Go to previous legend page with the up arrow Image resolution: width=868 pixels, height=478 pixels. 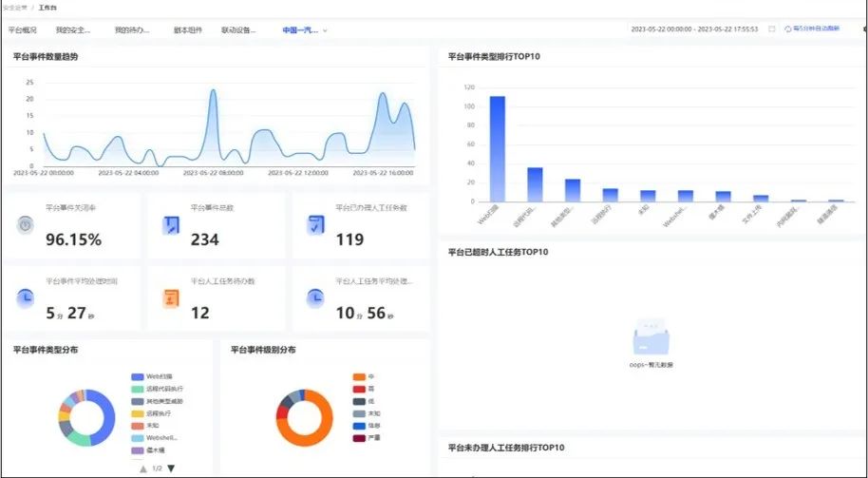(x=143, y=468)
